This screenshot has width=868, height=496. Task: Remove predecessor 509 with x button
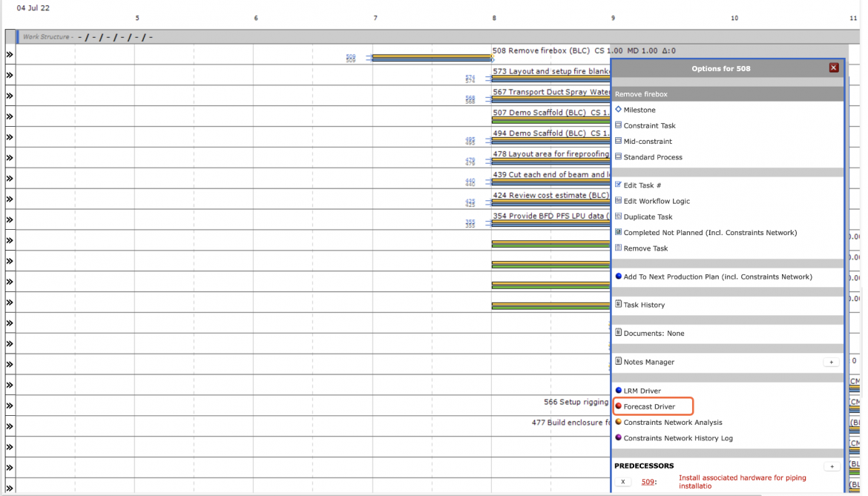[x=622, y=482]
